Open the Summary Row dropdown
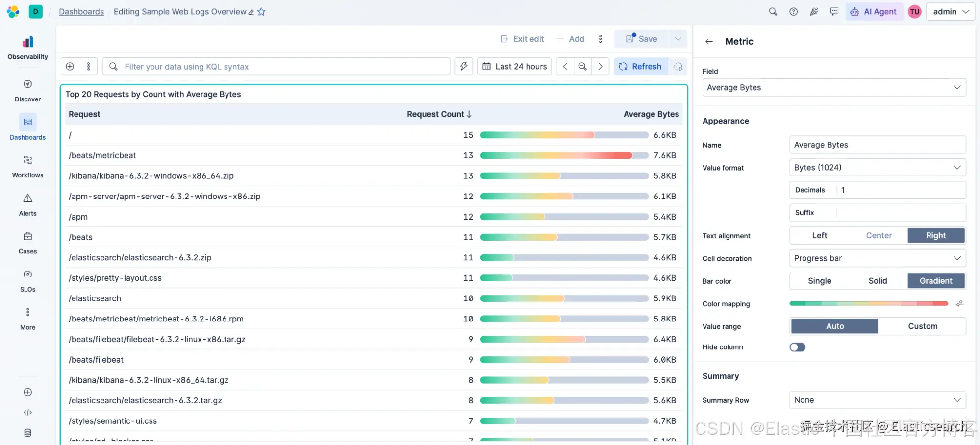Screen dimensions: 980x445 [877, 400]
